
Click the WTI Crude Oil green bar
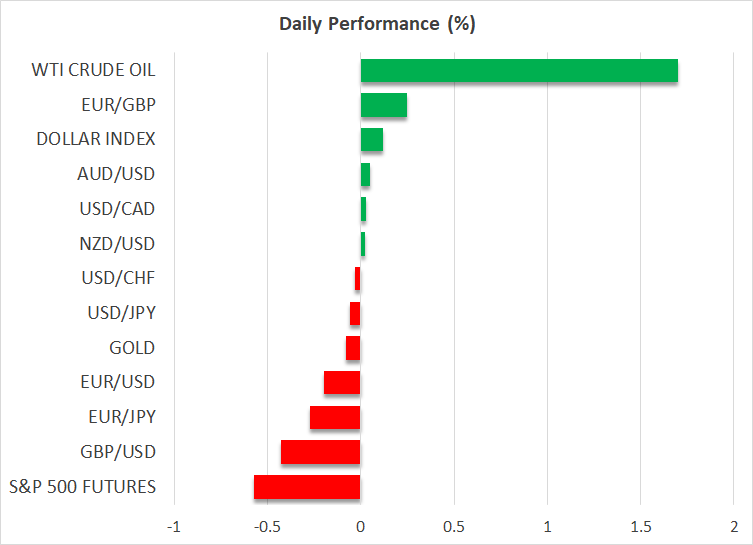(519, 71)
